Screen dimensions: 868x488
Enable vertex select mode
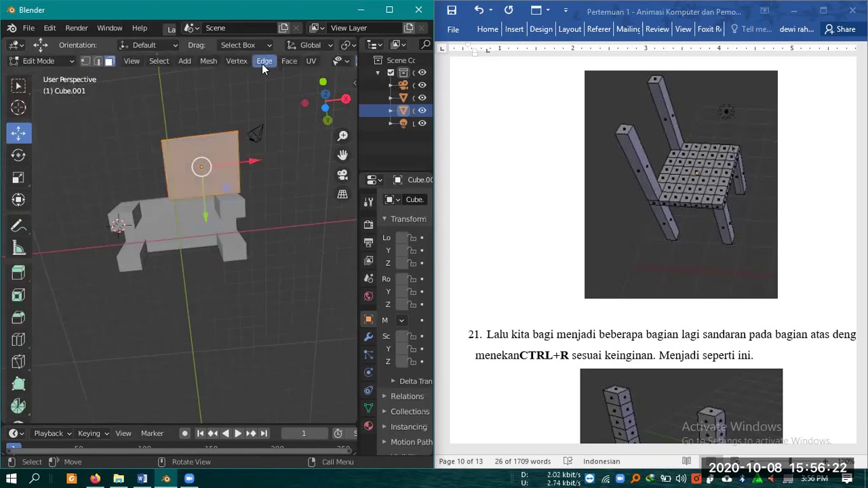(x=85, y=61)
